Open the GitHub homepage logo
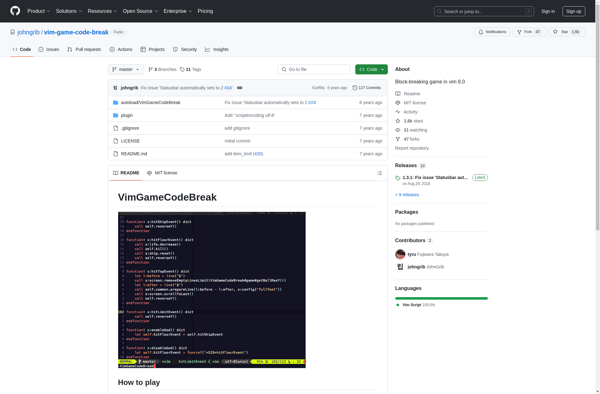The image size is (600, 394). [x=15, y=11]
